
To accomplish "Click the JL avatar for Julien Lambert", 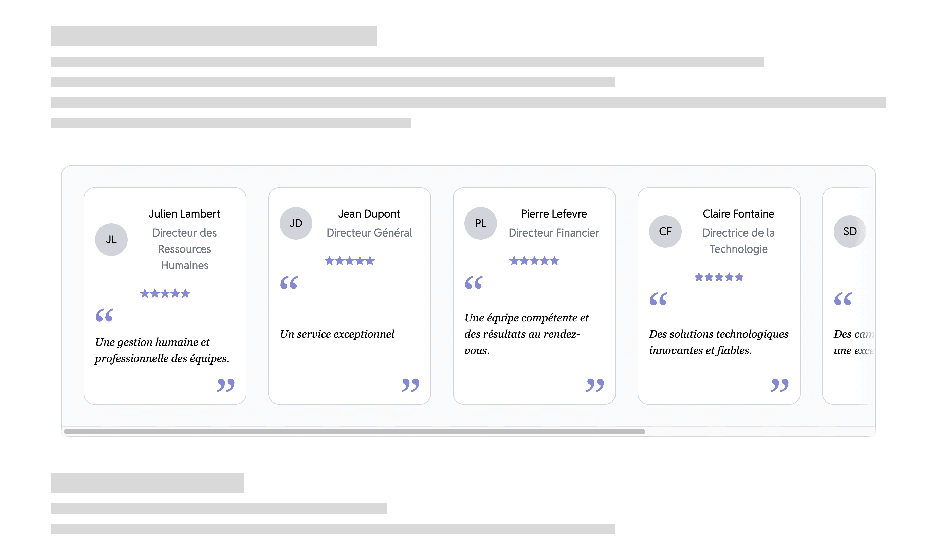I will [111, 239].
